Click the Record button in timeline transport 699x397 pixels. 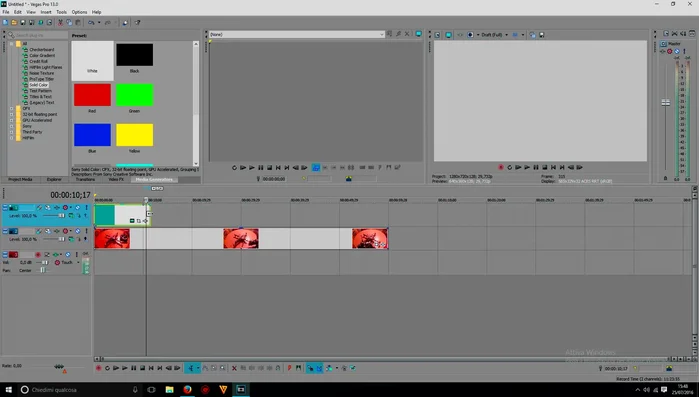click(x=99, y=368)
